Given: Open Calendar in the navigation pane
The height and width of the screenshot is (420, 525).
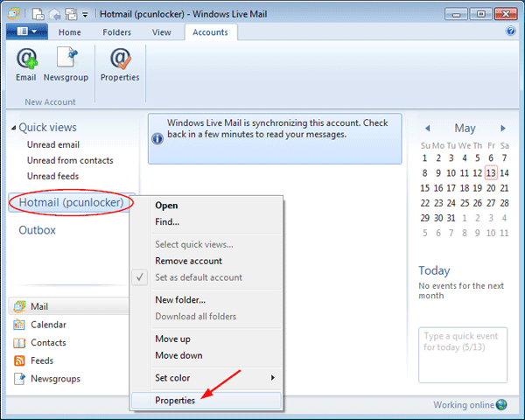Looking at the screenshot, I should pos(48,325).
